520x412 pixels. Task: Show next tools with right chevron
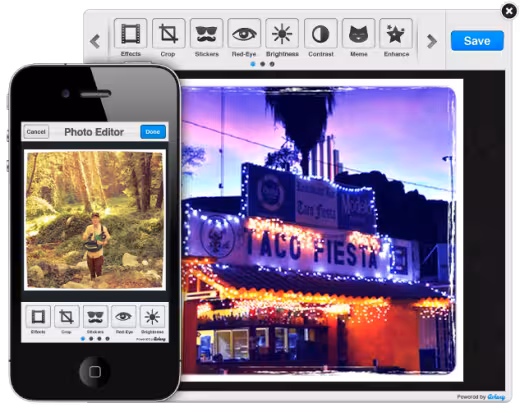coord(432,41)
